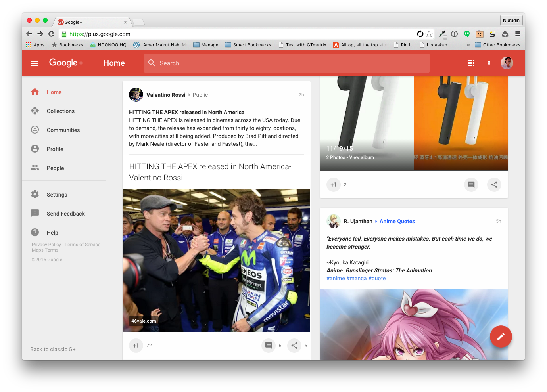This screenshot has height=392, width=547.
Task: Reload the page
Action: tap(51, 34)
